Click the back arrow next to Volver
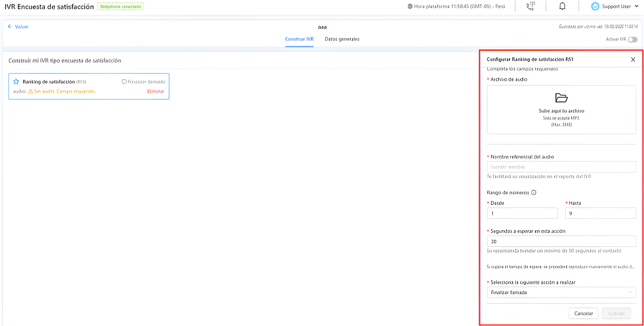Viewport: 644px width, 326px height. pyautogui.click(x=10, y=26)
